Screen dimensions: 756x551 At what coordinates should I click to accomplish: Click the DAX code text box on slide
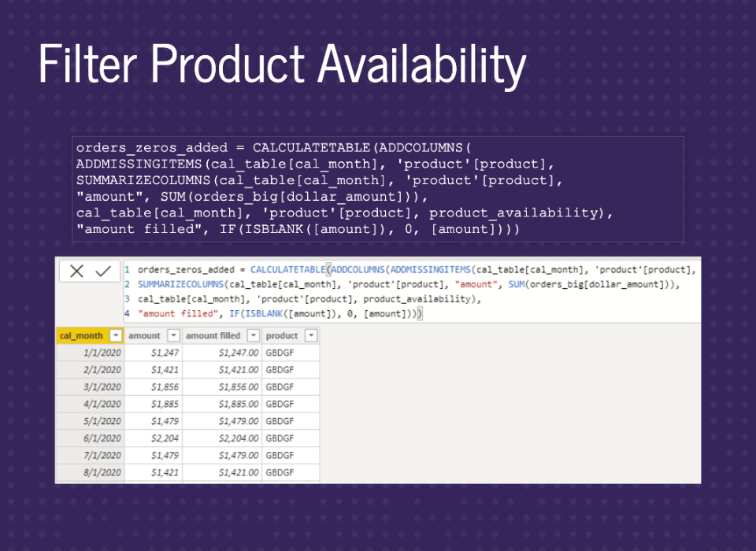(377, 189)
